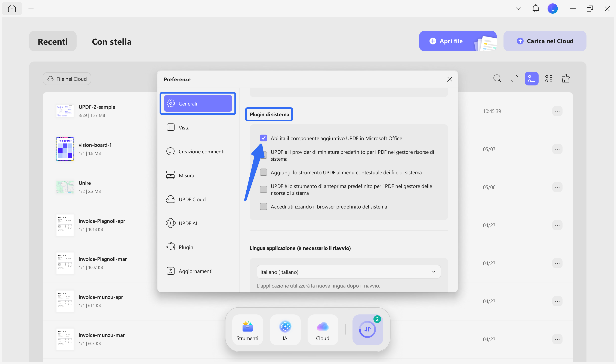
Task: Open Aggiornamenti preferences section
Action: (x=198, y=271)
